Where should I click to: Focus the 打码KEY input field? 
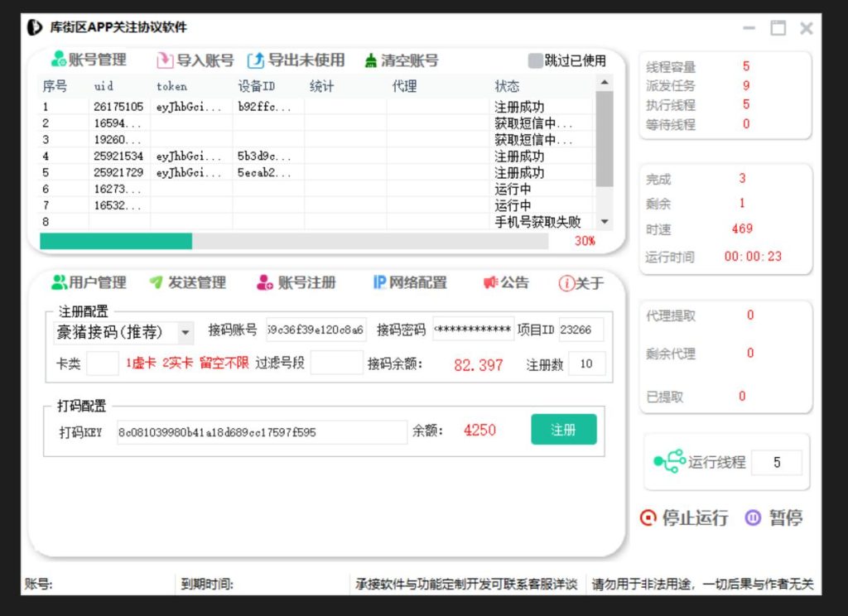coord(262,431)
